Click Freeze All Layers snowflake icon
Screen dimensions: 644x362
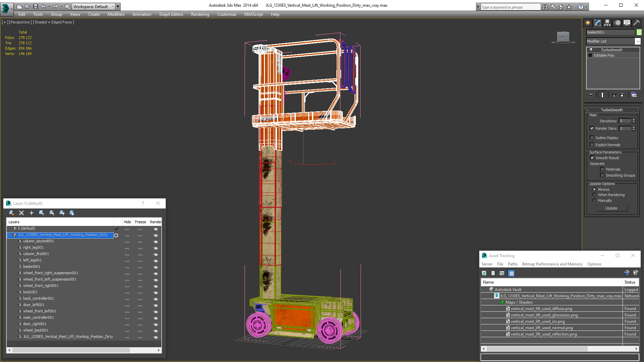tap(72, 213)
